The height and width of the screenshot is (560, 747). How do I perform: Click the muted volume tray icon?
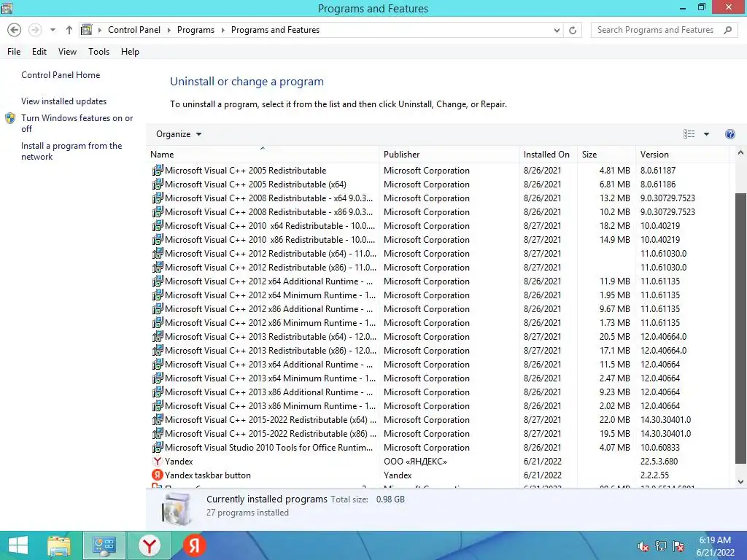[643, 546]
